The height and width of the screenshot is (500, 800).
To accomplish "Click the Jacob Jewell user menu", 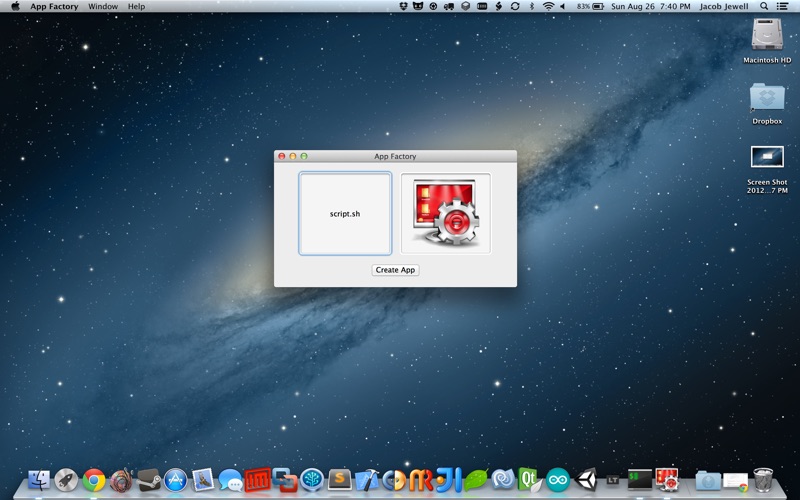I will 724,6.
